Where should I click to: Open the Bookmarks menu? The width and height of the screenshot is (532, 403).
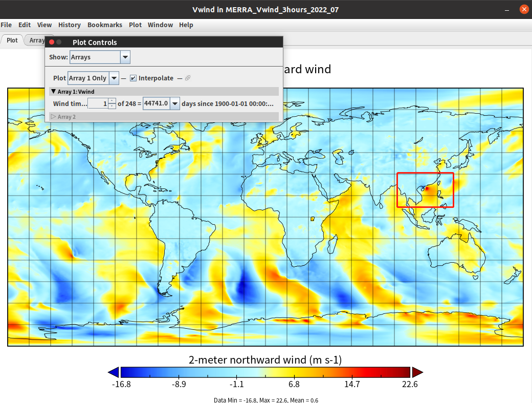tap(105, 25)
